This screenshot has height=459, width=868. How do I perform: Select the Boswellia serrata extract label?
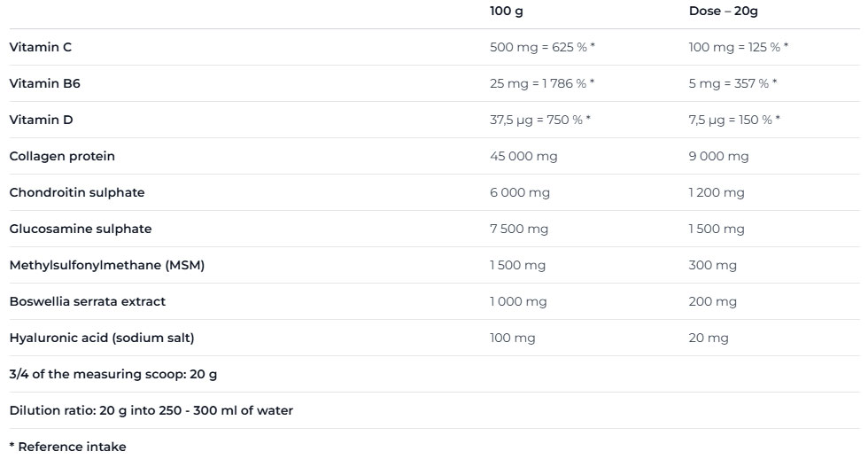(x=88, y=301)
